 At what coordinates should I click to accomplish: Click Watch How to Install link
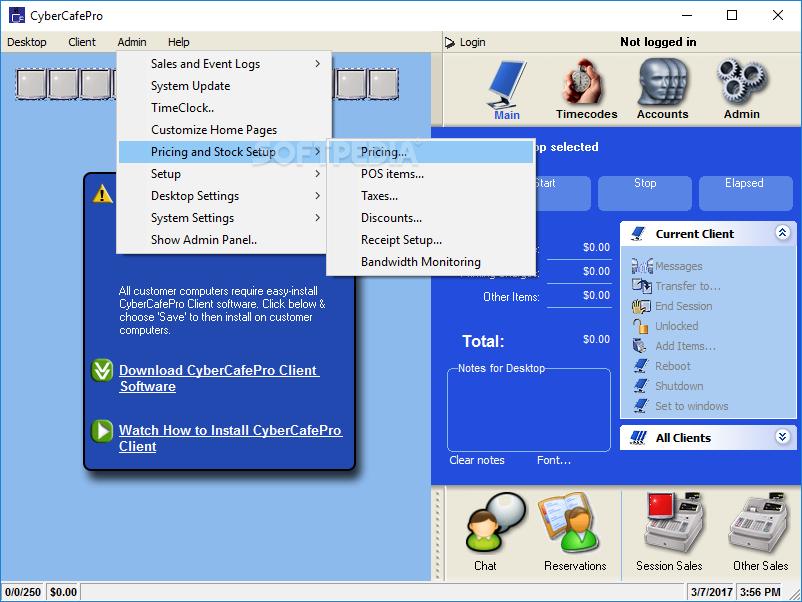click(x=231, y=438)
